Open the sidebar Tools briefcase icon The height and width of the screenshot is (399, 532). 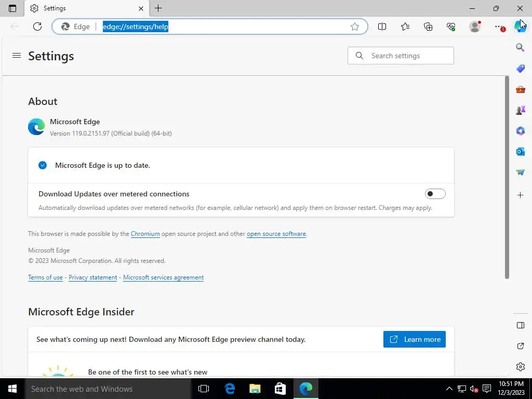[520, 89]
